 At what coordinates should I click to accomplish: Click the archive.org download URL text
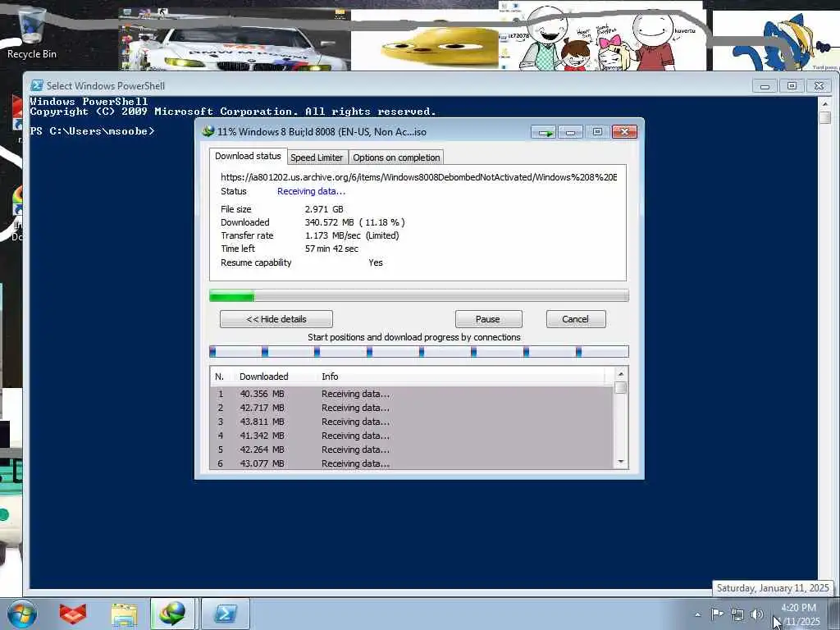point(419,177)
